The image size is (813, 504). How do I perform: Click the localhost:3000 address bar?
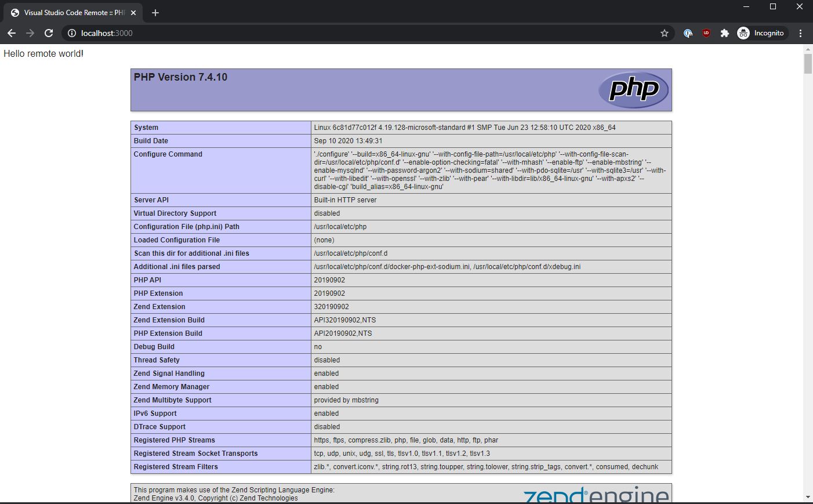(365, 33)
